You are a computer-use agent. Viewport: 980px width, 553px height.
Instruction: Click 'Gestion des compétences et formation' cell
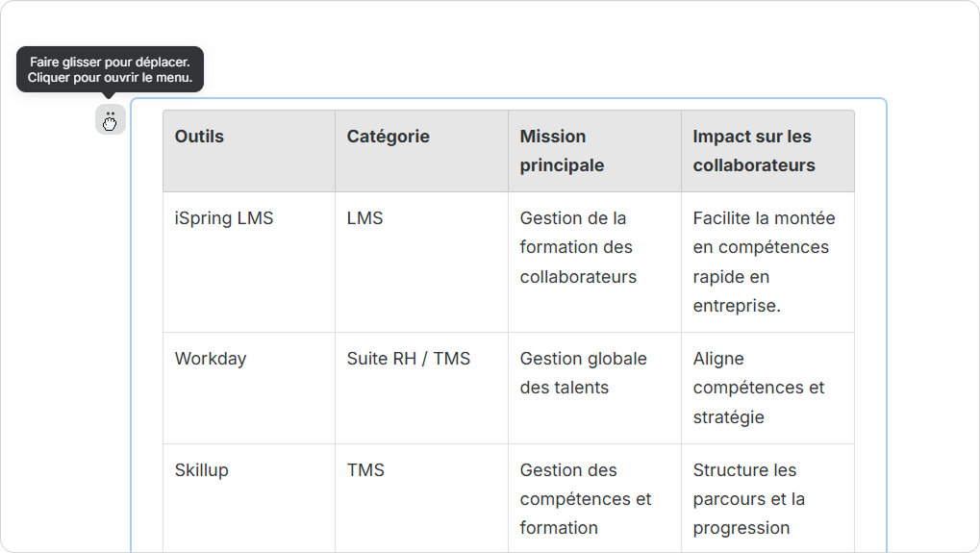point(585,499)
